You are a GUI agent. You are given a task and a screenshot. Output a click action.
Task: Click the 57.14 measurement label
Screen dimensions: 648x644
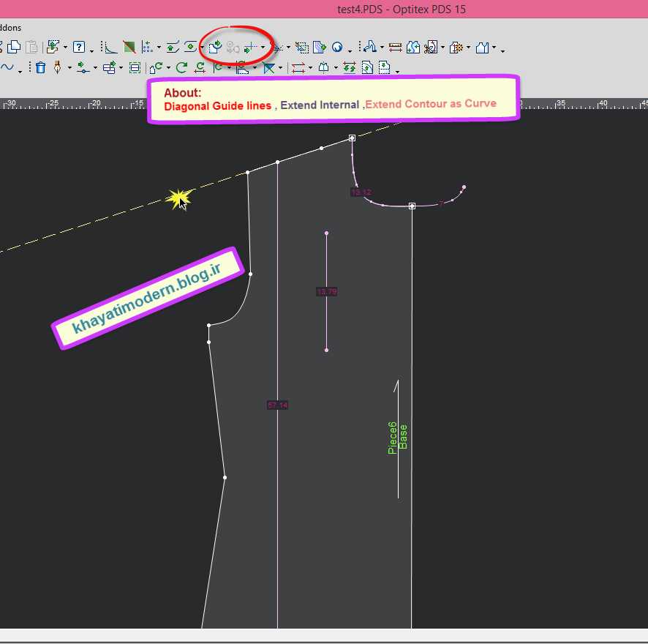tap(277, 405)
